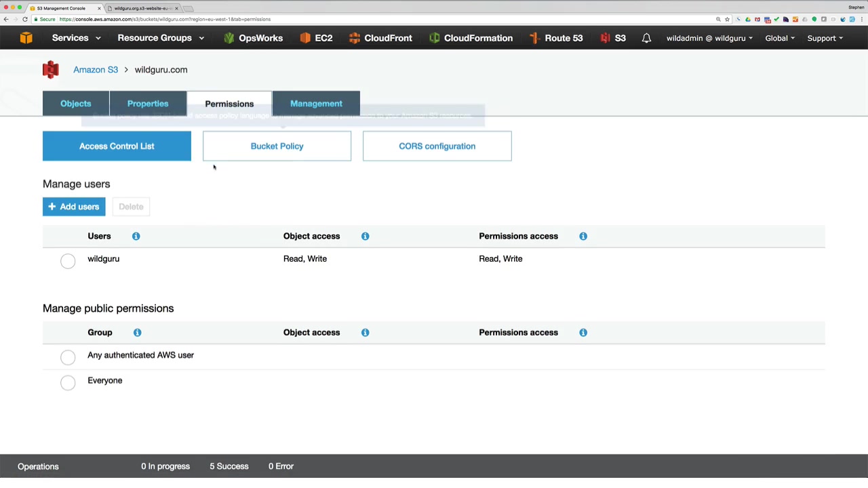
Task: Click the green Secure label in address bar
Action: 45,19
